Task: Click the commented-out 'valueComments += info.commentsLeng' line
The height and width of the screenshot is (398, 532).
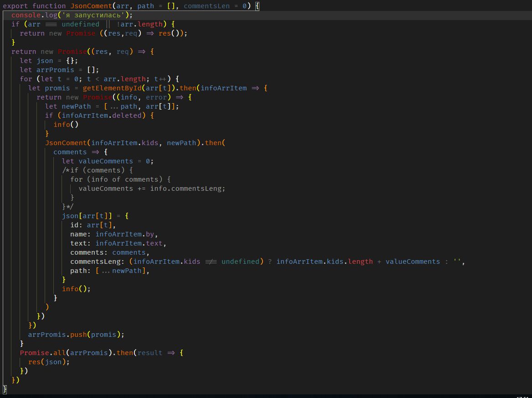Action: (152, 189)
